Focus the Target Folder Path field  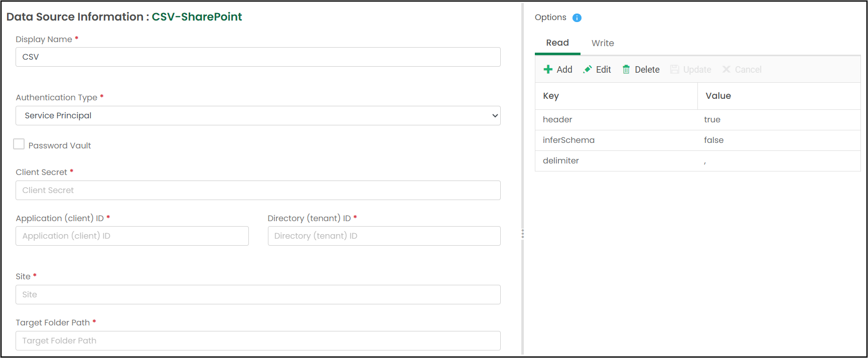click(x=258, y=340)
